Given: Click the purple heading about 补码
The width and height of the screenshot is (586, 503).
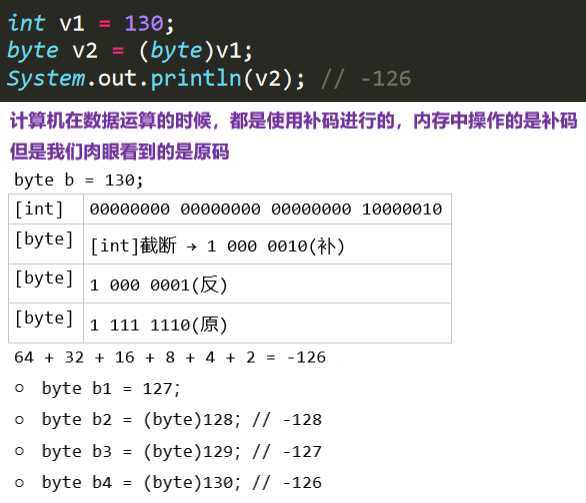Looking at the screenshot, I should (294, 121).
